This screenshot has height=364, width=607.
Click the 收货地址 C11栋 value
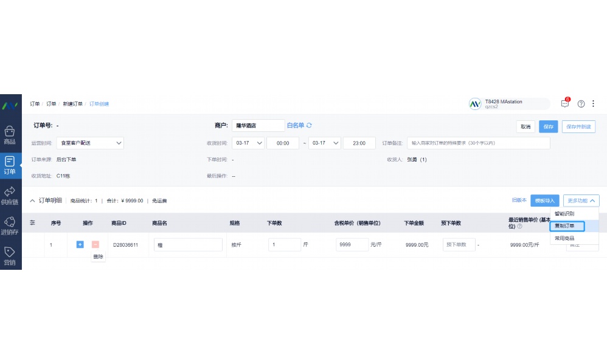63,176
